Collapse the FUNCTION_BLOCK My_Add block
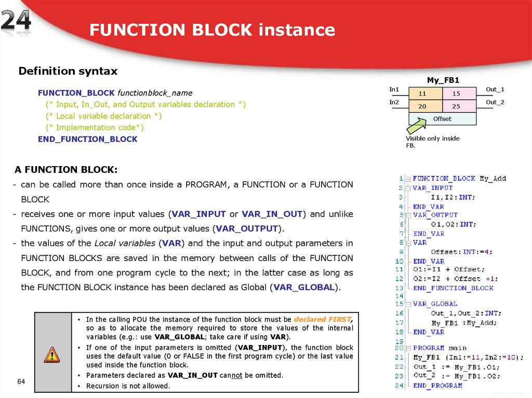Image resolution: width=532 pixels, height=398 pixels. coord(408,180)
